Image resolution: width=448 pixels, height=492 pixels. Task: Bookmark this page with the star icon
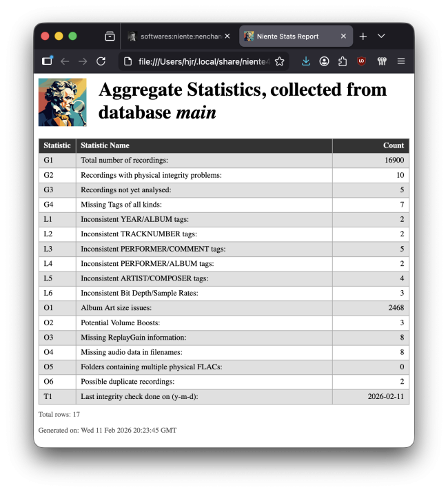tap(279, 61)
